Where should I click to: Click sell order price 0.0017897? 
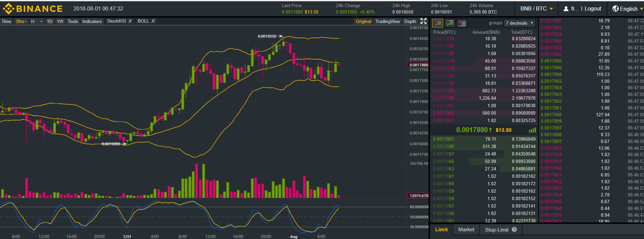(x=443, y=120)
